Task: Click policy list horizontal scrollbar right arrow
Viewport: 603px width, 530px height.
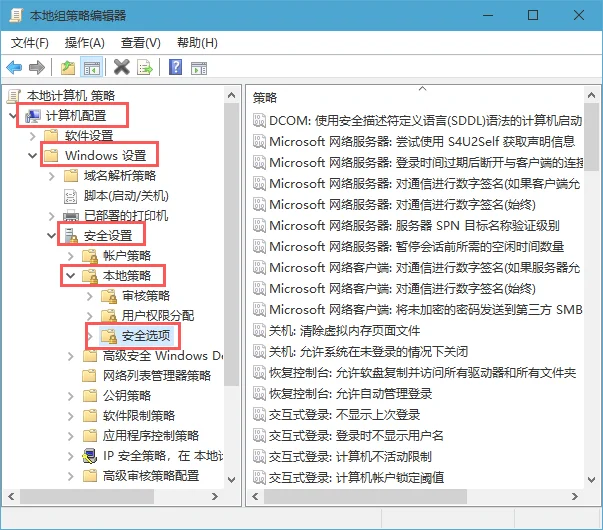Action: click(575, 497)
